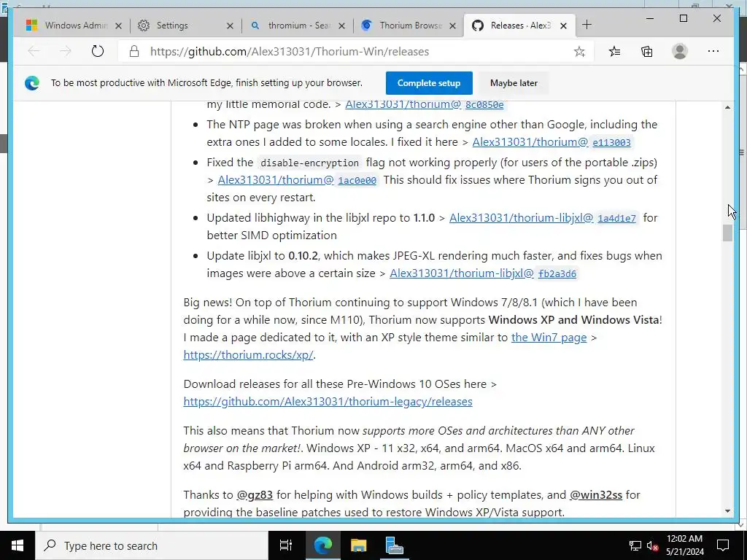
Task: Click page scrollbar up arrow
Action: coord(727,107)
